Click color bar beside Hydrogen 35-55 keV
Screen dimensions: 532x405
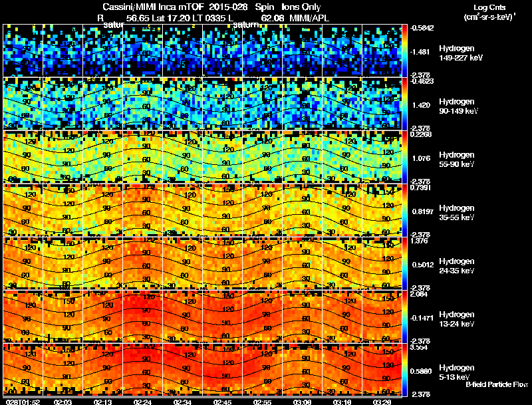(x=404, y=210)
